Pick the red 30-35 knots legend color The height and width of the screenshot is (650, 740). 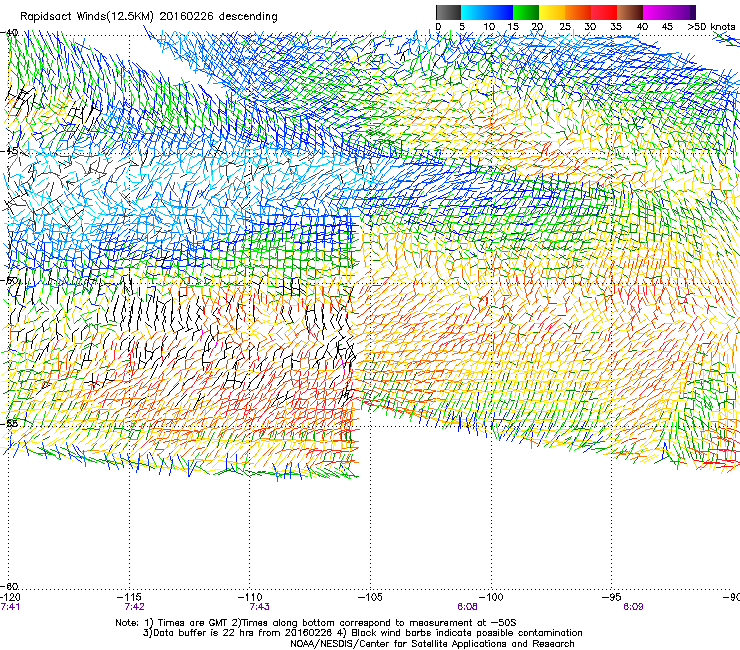(604, 12)
